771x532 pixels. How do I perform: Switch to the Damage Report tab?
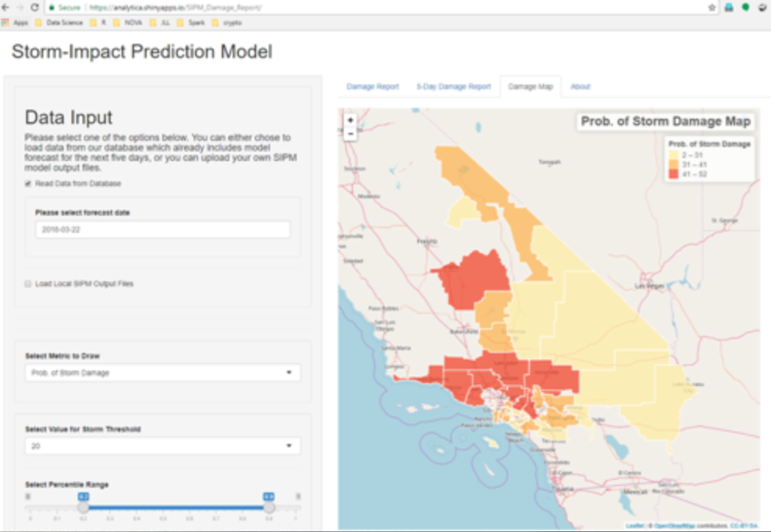[x=373, y=87]
